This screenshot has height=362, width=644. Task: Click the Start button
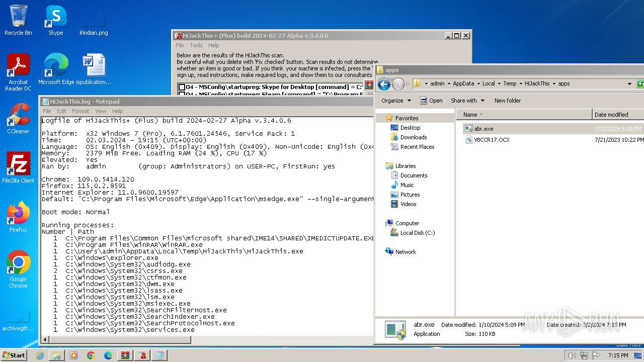coord(14,355)
